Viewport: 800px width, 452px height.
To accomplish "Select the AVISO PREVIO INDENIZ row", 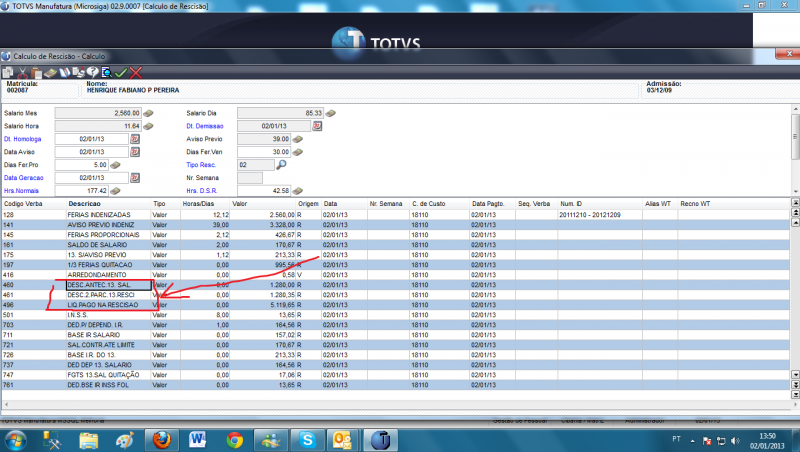I will tap(395, 225).
